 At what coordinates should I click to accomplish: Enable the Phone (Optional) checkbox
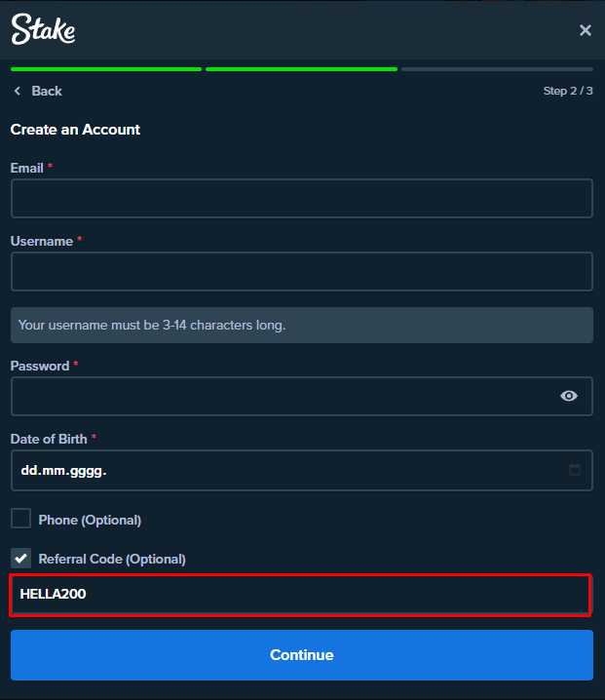point(20,519)
